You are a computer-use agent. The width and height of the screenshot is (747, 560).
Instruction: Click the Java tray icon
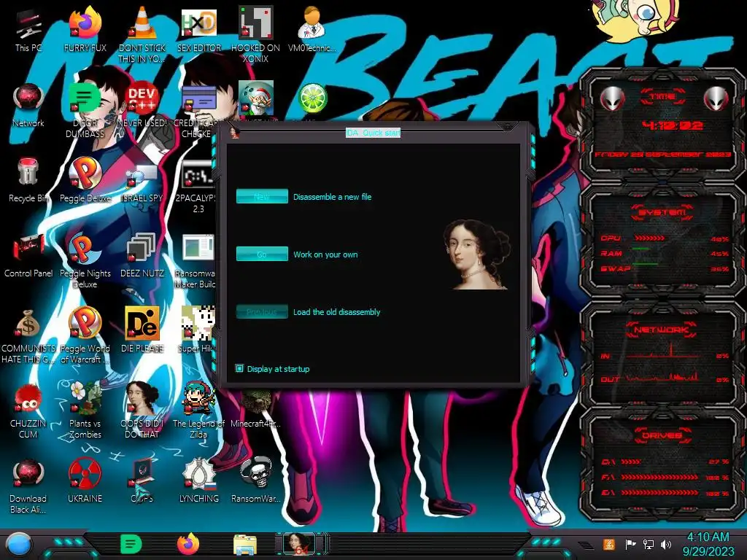[609, 544]
